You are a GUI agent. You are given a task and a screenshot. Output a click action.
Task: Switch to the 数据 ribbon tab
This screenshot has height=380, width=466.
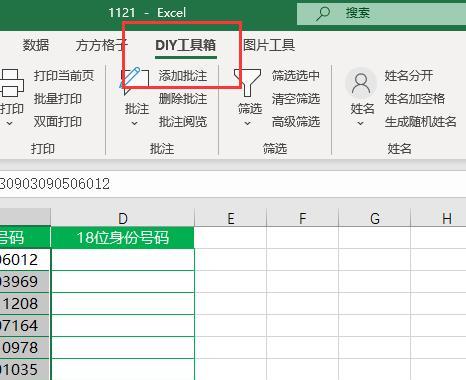coord(36,45)
